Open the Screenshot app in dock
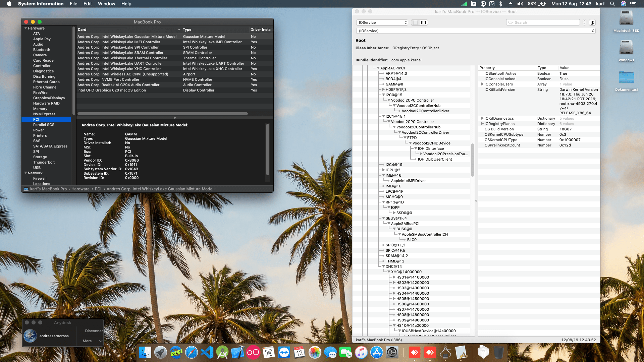This screenshot has height=362, width=644. click(269, 353)
